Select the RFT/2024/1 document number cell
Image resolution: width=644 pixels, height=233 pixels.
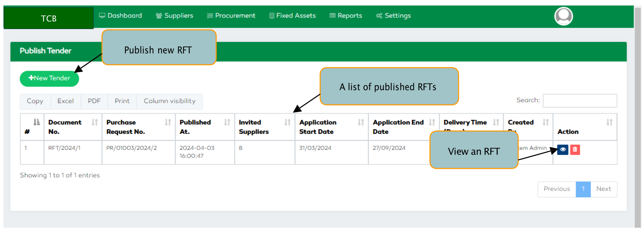pyautogui.click(x=73, y=153)
